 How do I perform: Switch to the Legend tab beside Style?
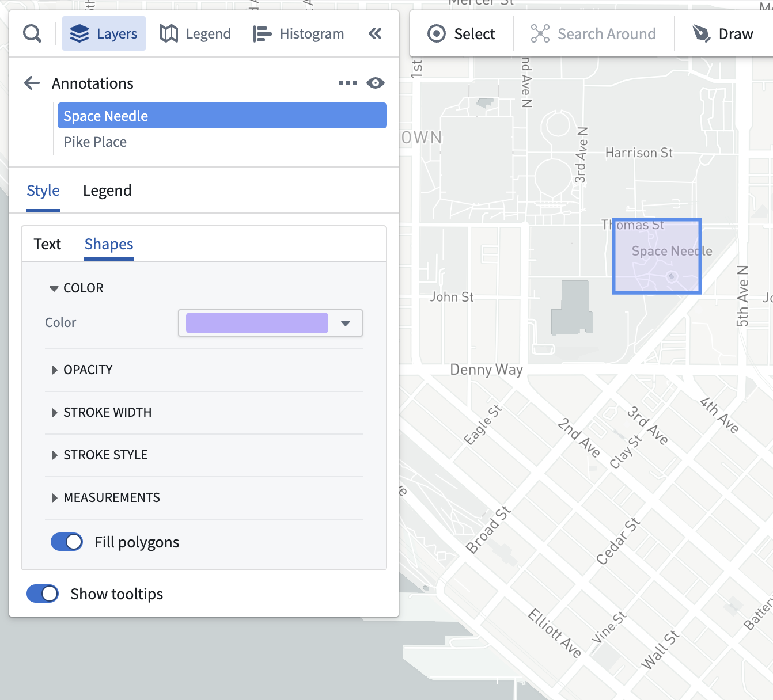[107, 191]
